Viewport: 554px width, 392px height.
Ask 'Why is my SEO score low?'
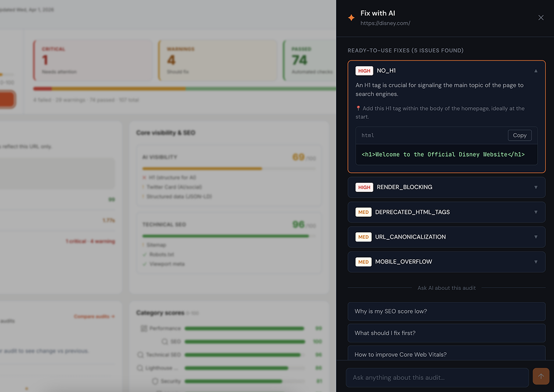446,311
